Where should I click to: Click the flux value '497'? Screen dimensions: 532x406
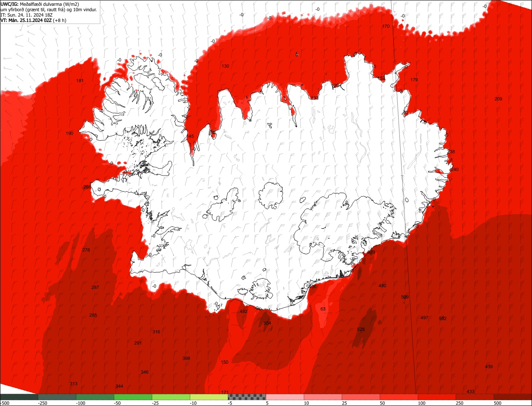[424, 318]
